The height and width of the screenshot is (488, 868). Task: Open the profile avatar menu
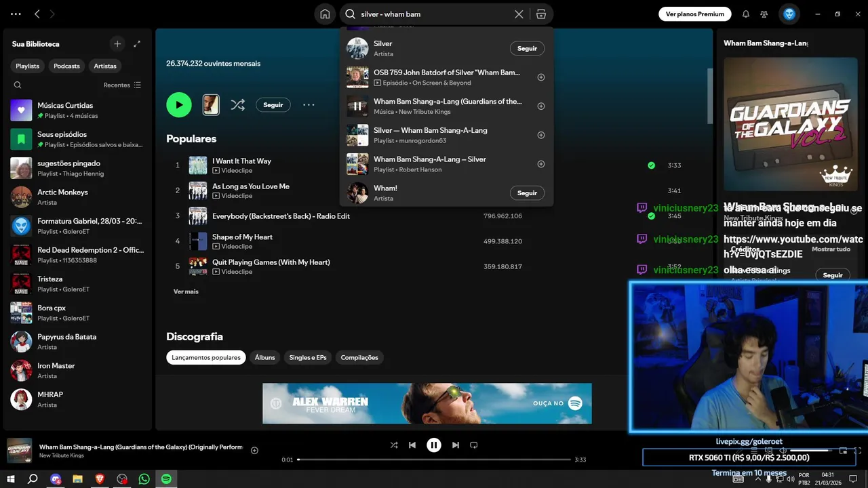(x=789, y=14)
